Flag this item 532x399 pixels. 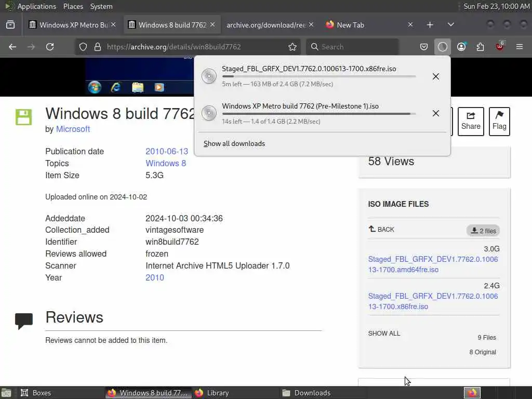click(499, 122)
